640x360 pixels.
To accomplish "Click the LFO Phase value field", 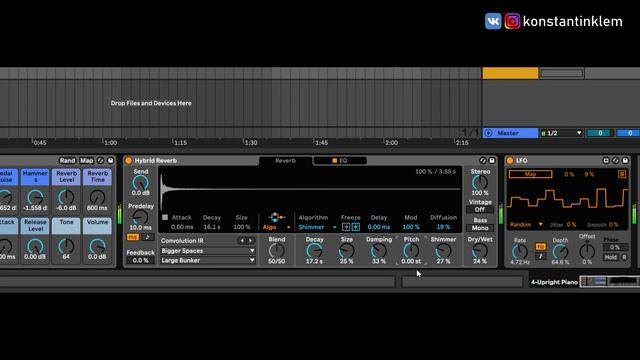I will click(615, 247).
